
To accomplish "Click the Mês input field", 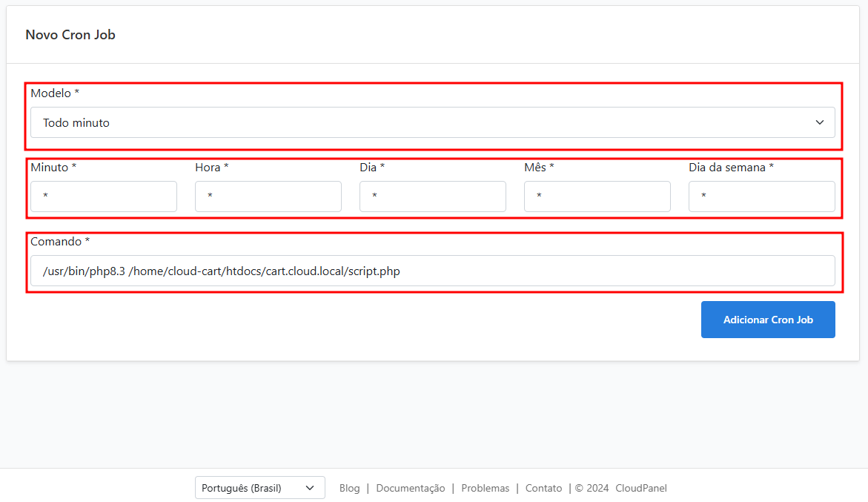I will [597, 196].
